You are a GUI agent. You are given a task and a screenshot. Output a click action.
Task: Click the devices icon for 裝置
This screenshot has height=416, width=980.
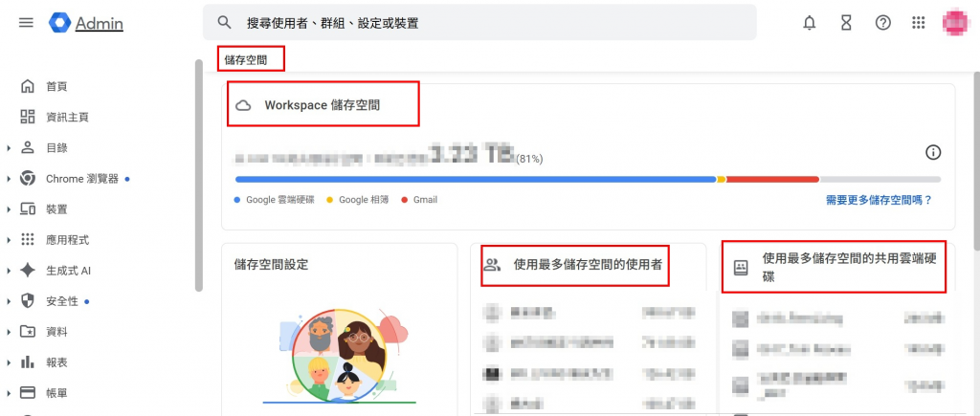28,209
